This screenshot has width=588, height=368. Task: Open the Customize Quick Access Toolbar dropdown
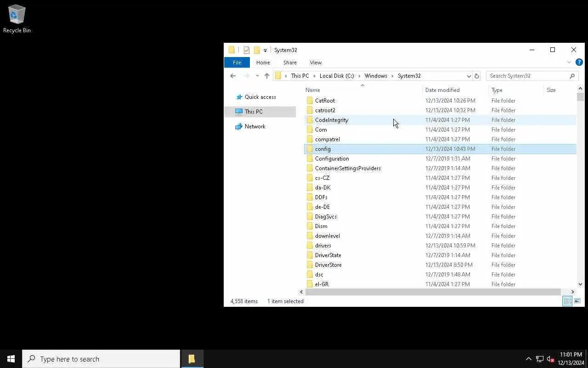coord(265,51)
